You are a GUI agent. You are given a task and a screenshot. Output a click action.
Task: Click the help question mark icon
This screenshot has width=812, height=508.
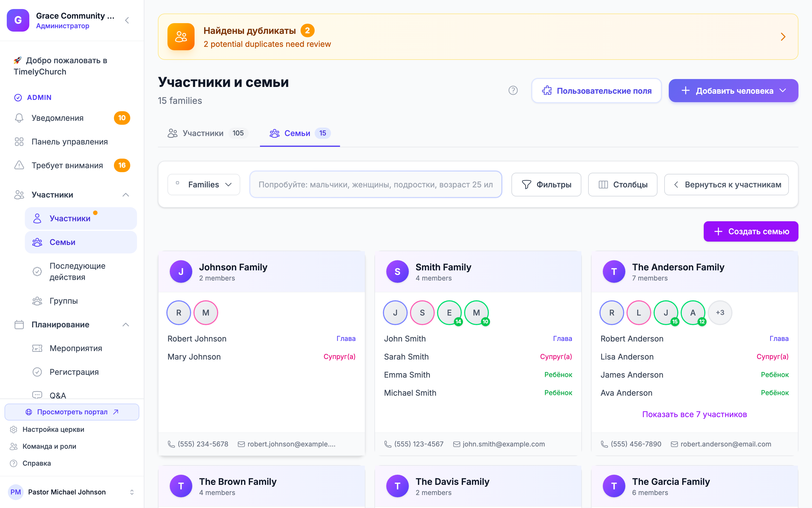pyautogui.click(x=513, y=90)
